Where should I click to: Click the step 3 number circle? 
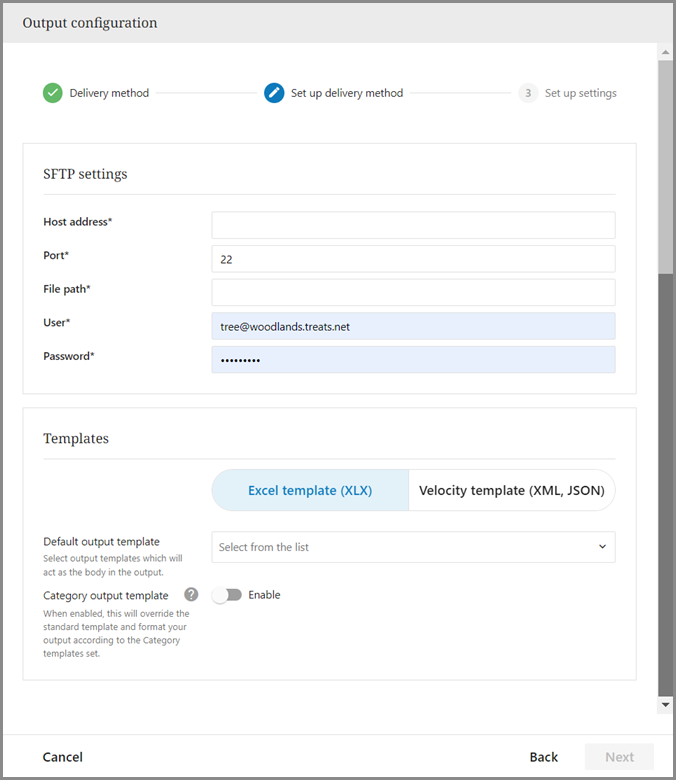click(x=528, y=93)
